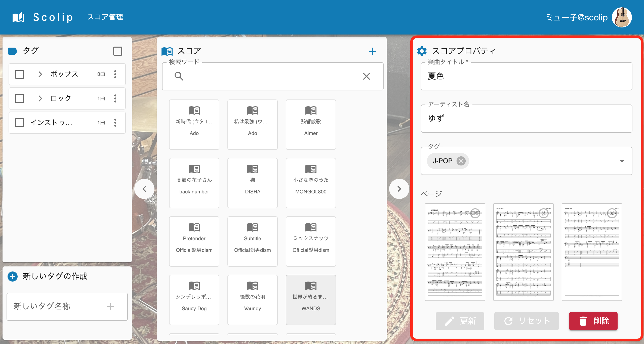Open the more options menu for インストゥ…
This screenshot has height=344, width=644.
pyautogui.click(x=115, y=123)
